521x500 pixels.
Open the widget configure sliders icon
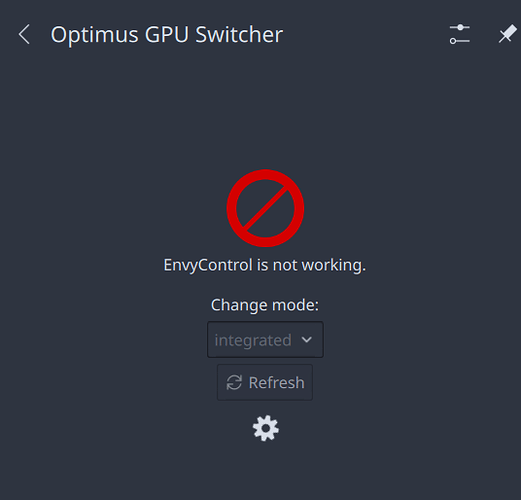point(460,34)
